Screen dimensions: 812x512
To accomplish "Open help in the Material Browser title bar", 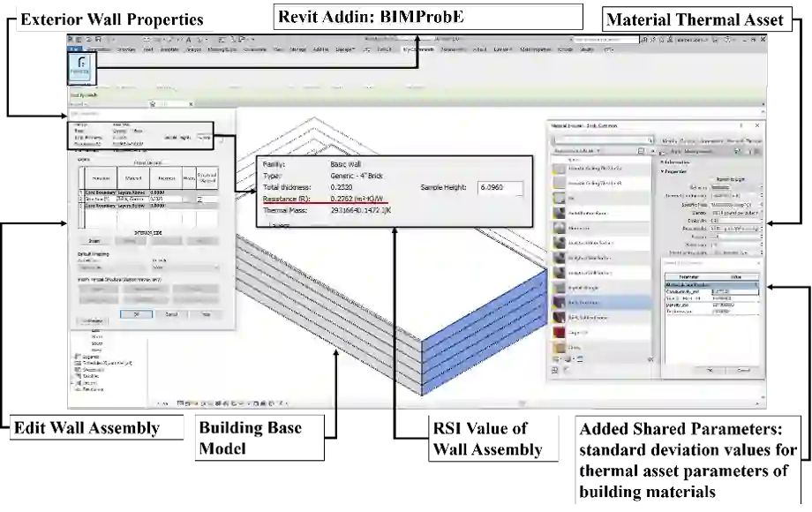I will point(741,125).
